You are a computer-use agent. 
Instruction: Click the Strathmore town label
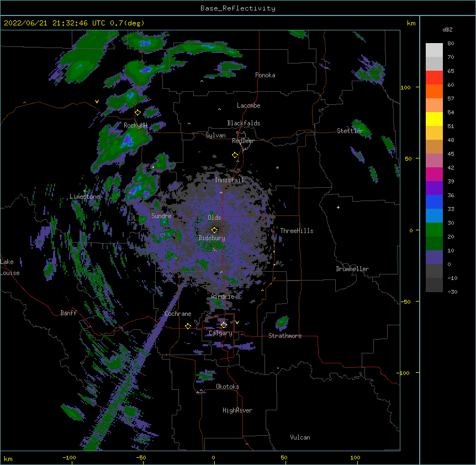(x=285, y=336)
